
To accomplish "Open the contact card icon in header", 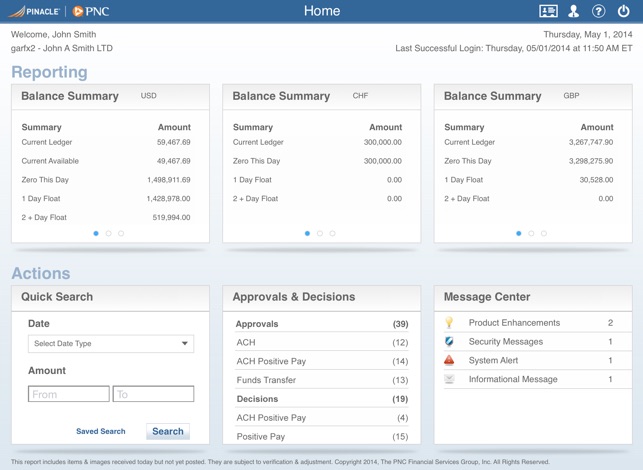I will (x=548, y=12).
